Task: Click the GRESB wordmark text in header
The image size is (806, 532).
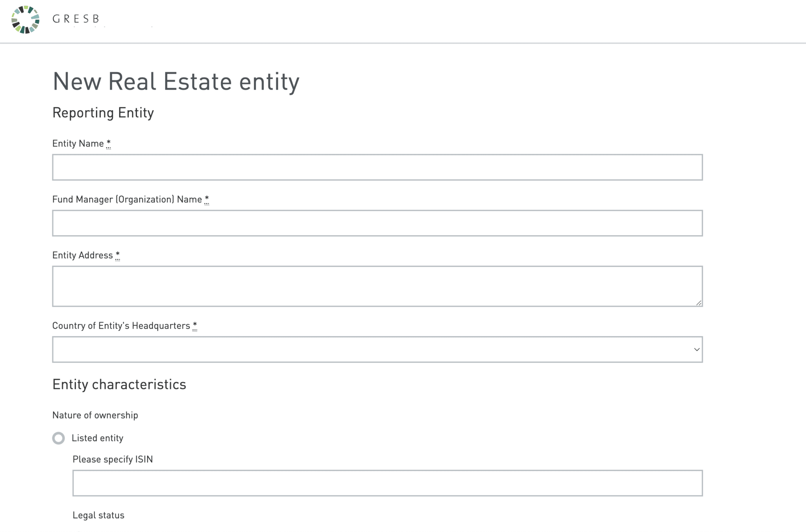Action: pyautogui.click(x=76, y=19)
